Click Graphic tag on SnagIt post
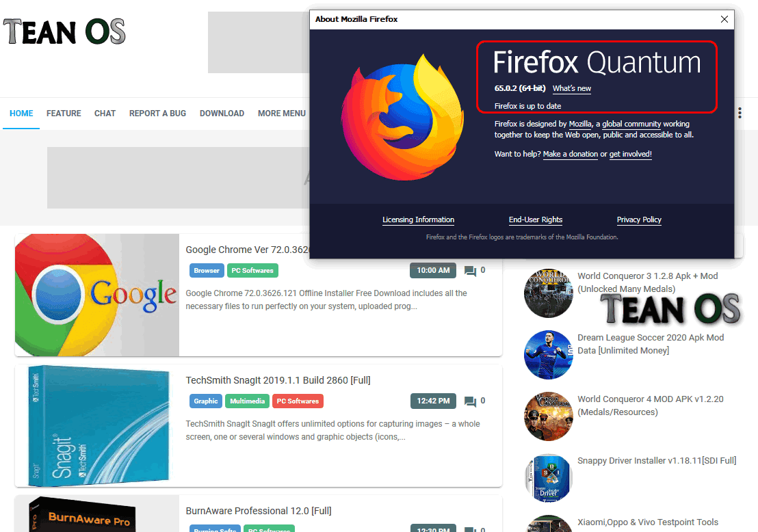The image size is (758, 532). (205, 401)
